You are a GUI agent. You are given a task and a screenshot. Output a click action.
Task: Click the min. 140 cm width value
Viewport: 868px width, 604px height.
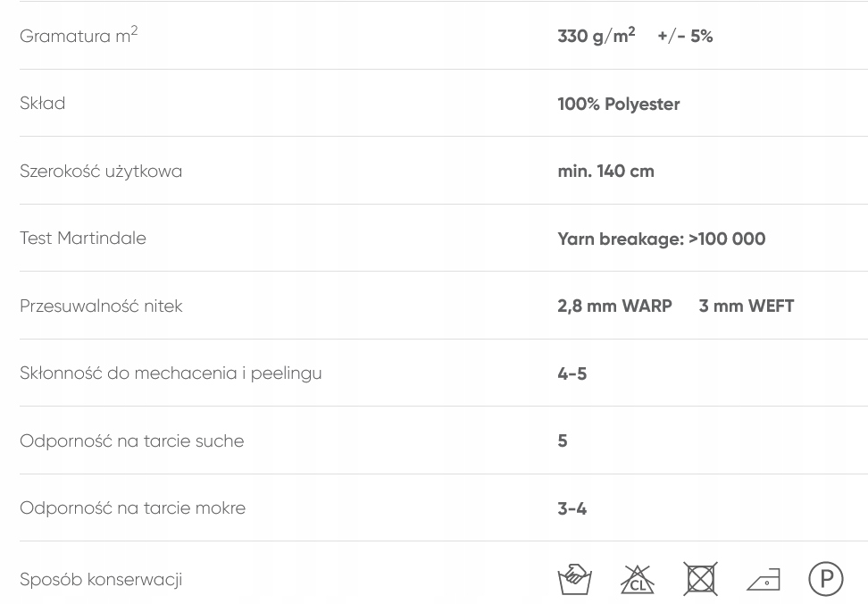click(x=605, y=171)
